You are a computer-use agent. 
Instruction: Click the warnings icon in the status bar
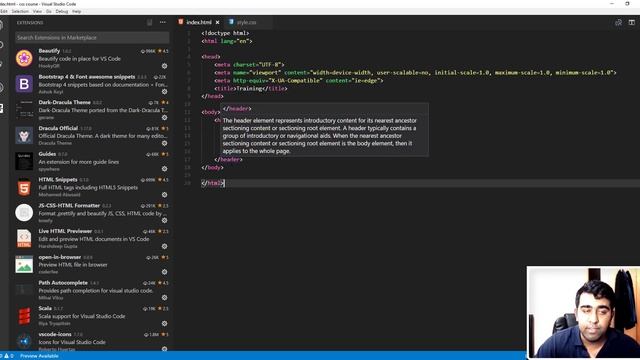coord(7,356)
